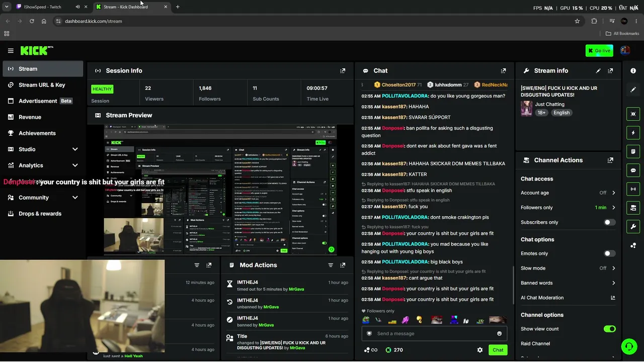Toggle the chat bubble icon in right sidebar
Viewport: 644px width, 362px height.
pos(633,170)
